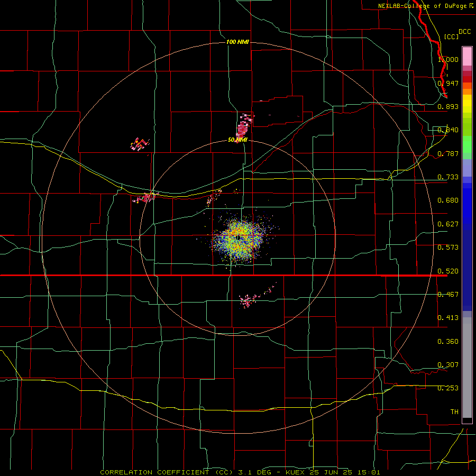Select the 0.733 scale value
476x476 pixels.
pos(448,177)
